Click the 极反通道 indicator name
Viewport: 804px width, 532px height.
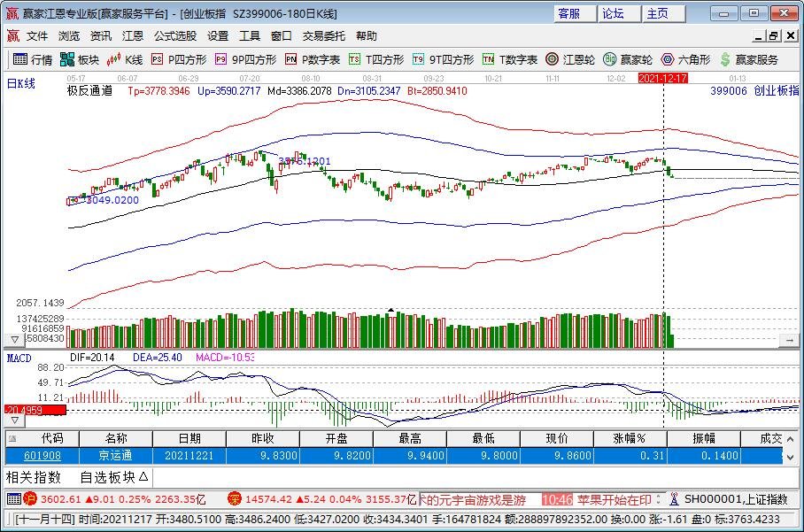pyautogui.click(x=89, y=90)
